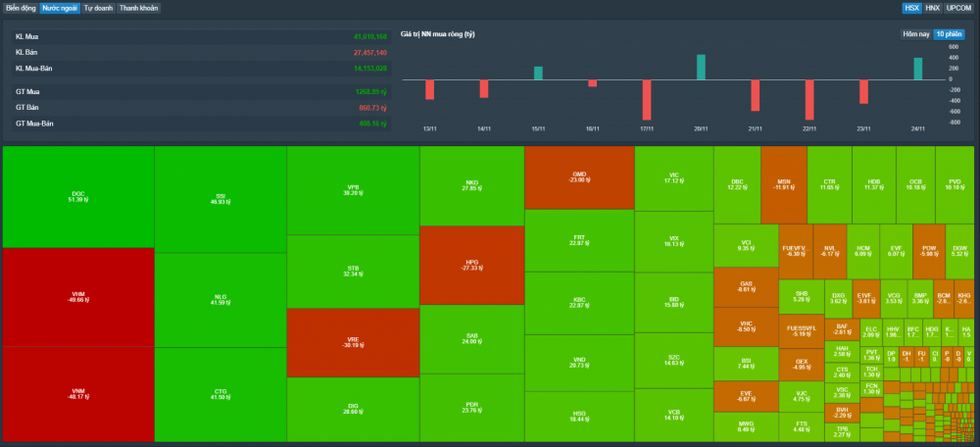The width and height of the screenshot is (980, 447).
Task: Open the DGC 51.39 tỷ tile
Action: click(78, 197)
